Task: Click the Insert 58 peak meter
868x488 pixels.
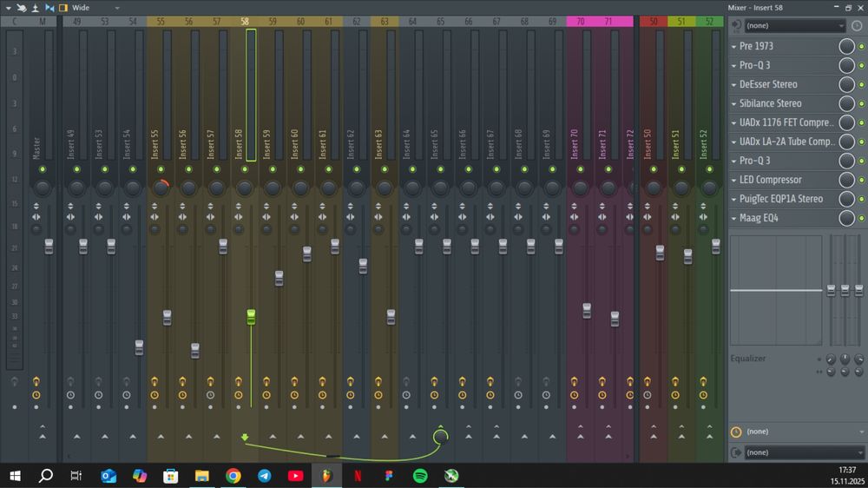Action: (x=251, y=96)
